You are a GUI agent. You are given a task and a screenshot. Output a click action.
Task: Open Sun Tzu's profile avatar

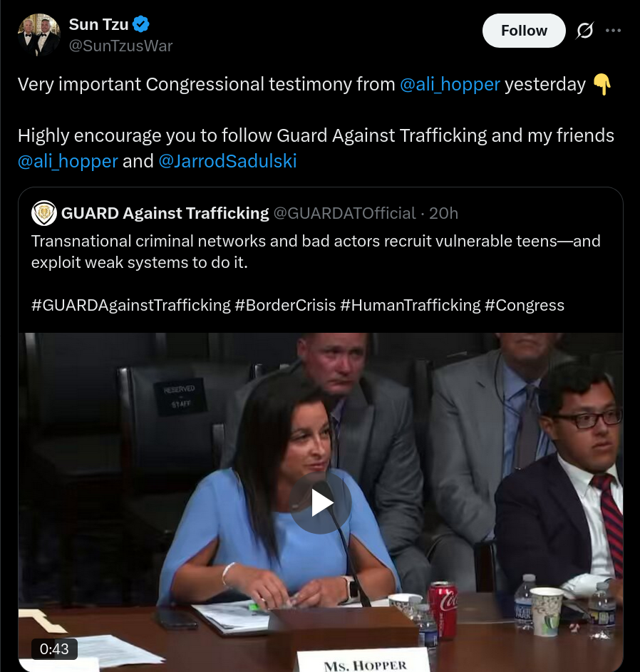coord(39,35)
